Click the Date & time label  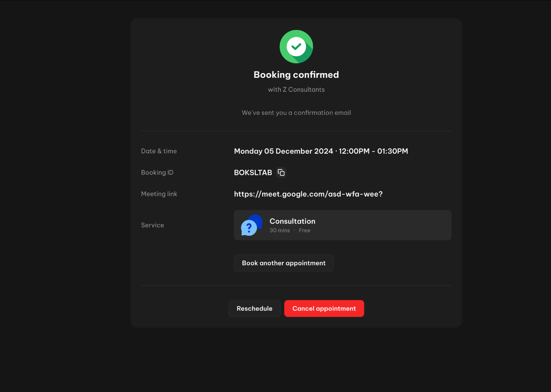click(x=159, y=151)
